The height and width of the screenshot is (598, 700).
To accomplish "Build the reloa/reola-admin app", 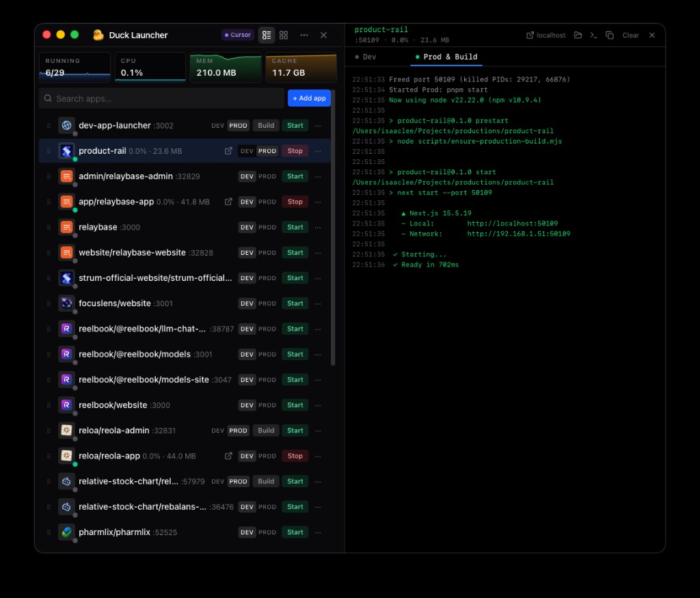I will coord(266,430).
